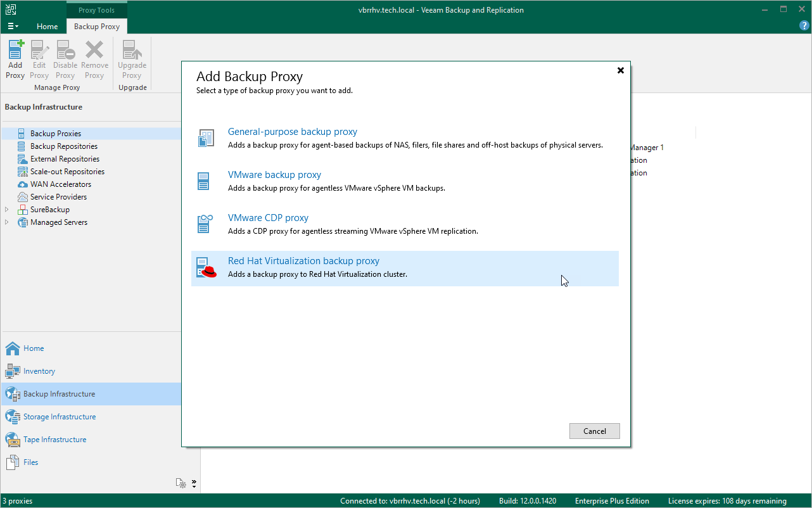Click the Home navigation pane icon
This screenshot has height=508, width=812.
coord(13,348)
